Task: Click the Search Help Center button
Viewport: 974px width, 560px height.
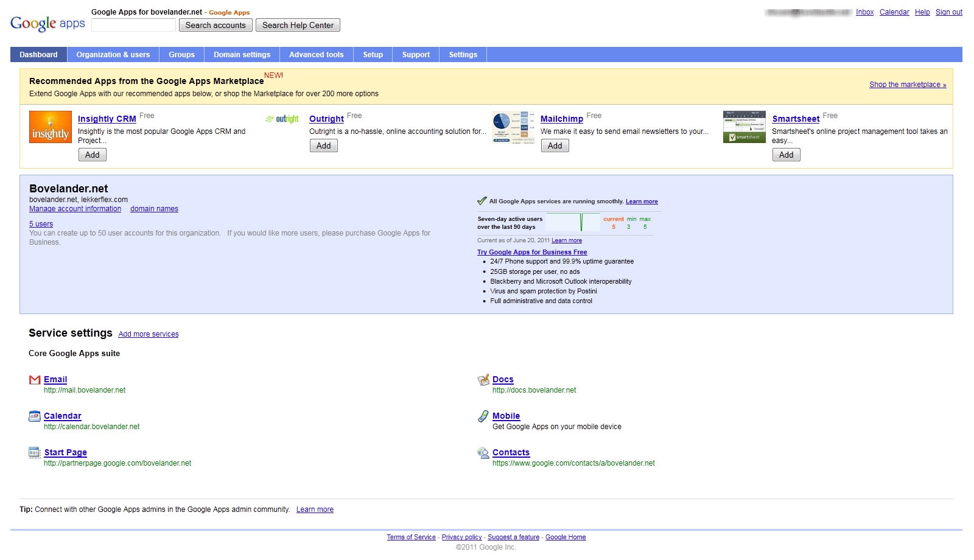Action: [298, 25]
